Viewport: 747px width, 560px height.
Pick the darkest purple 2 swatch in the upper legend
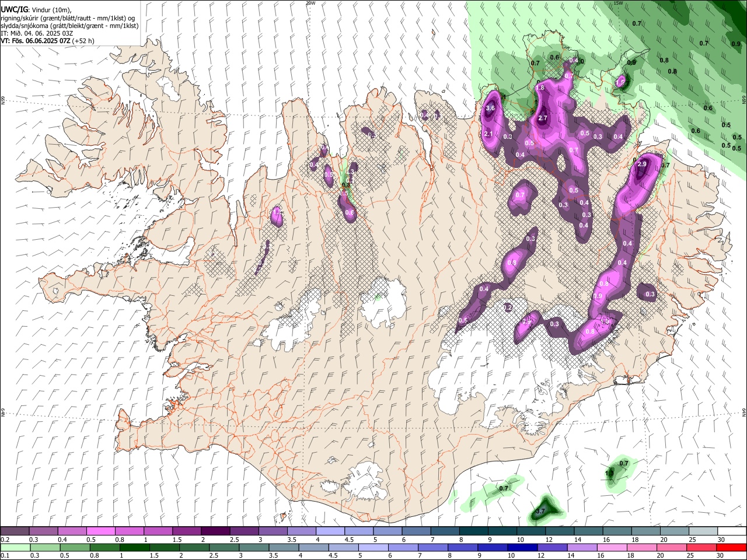(x=215, y=531)
